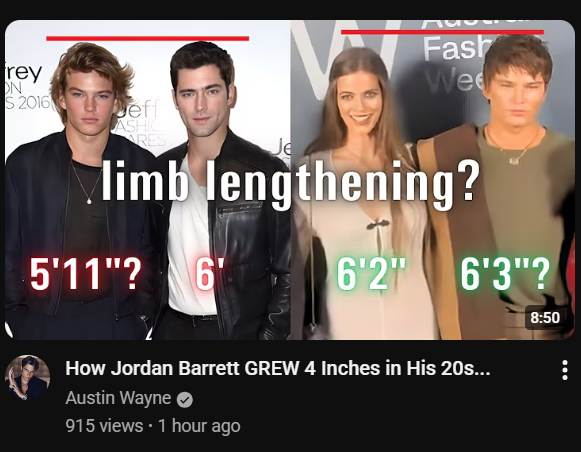
Task: Click the red line above the left pair
Action: (x=147, y=38)
